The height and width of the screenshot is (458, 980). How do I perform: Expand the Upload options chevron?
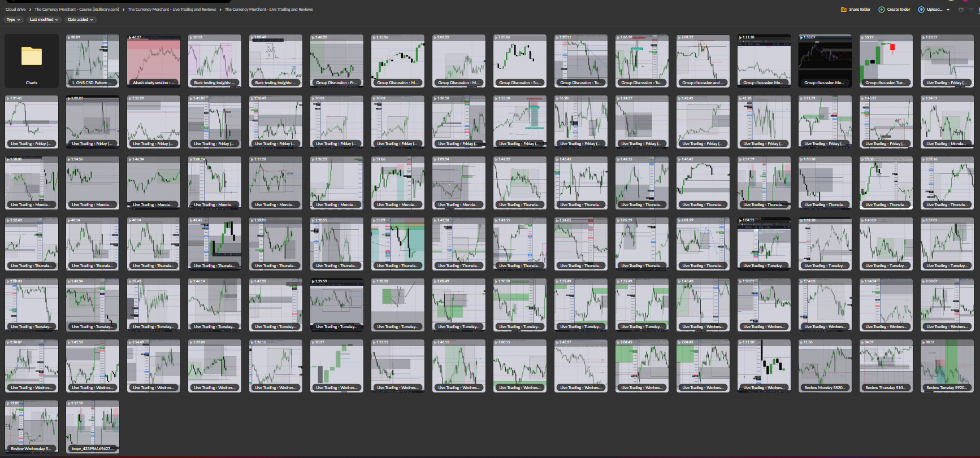[x=948, y=10]
